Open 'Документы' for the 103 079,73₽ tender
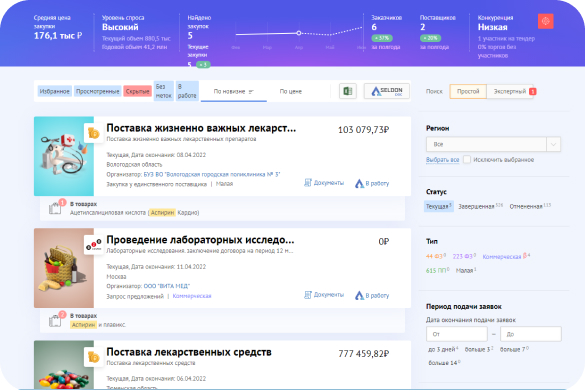Screen dimensions: 585x392 pyautogui.click(x=324, y=183)
